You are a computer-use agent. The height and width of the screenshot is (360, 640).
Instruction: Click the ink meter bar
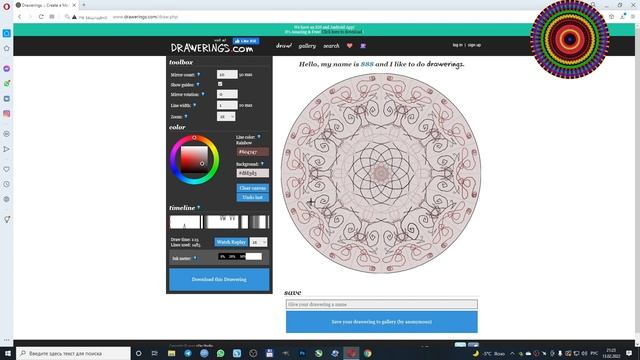pos(240,256)
